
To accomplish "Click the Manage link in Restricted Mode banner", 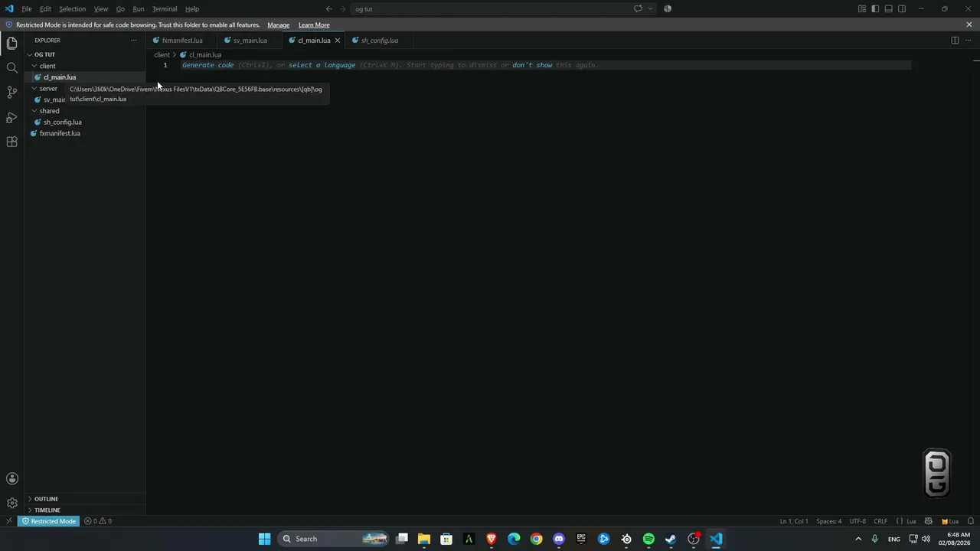I will (278, 24).
